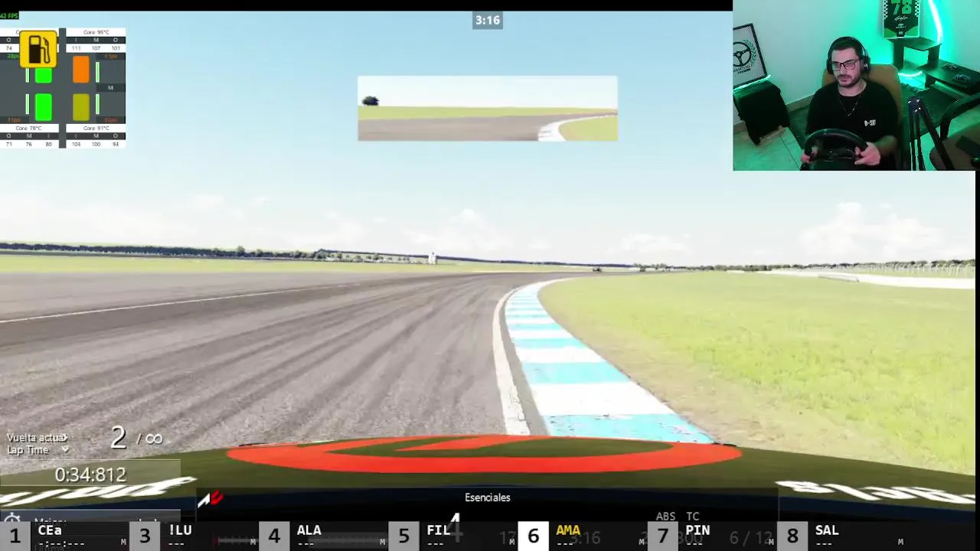Click the lap time 0:34:812
This screenshot has width=980, height=551.
[90, 474]
